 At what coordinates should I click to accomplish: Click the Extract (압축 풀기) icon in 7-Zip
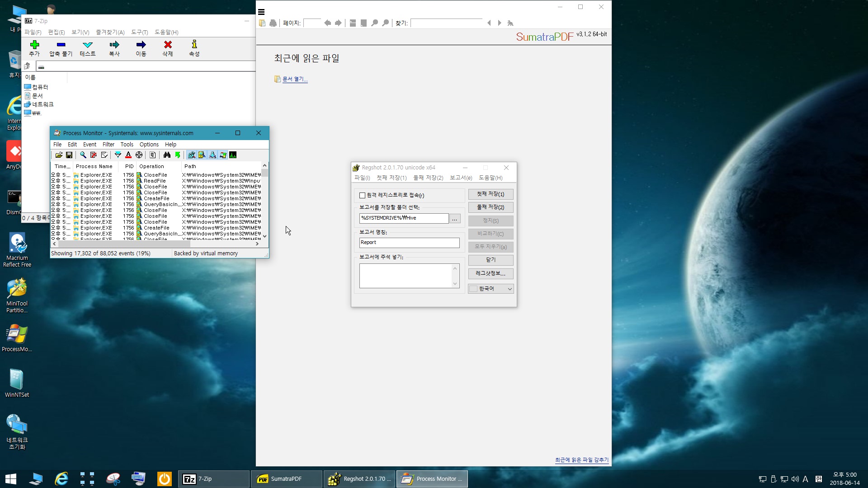tap(61, 45)
